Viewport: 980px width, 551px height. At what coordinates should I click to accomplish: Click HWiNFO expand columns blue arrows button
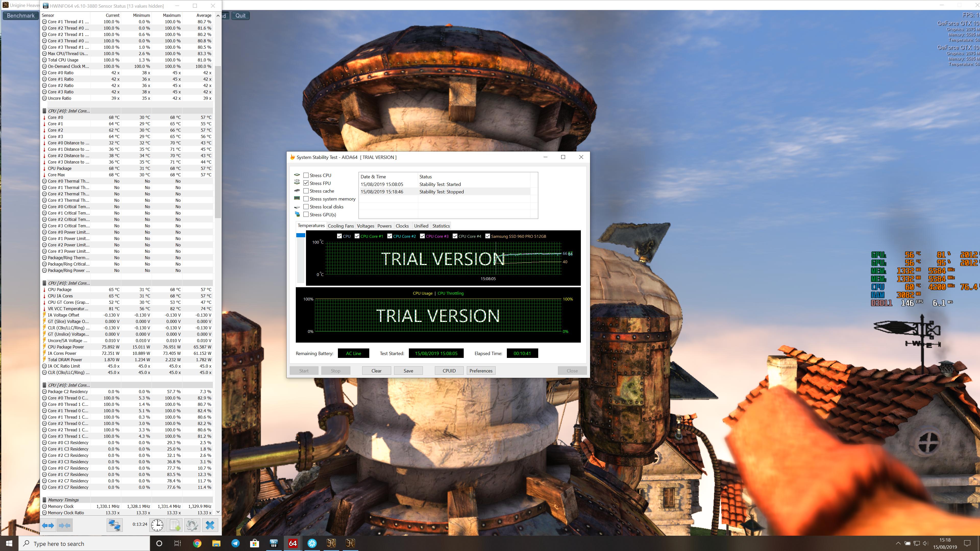(48, 525)
